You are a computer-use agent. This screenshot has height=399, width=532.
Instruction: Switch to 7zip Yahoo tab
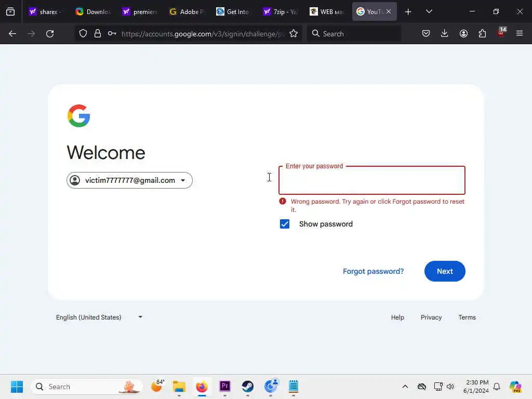(280, 12)
